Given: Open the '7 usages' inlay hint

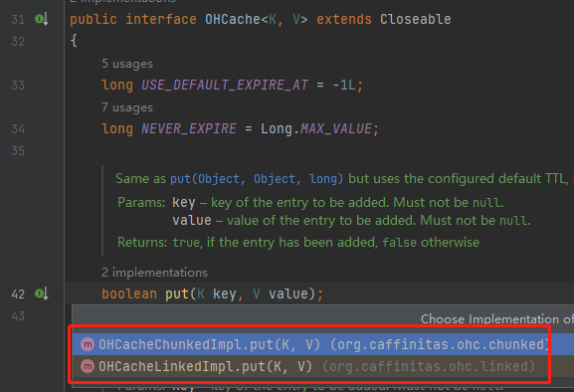Looking at the screenshot, I should (127, 107).
